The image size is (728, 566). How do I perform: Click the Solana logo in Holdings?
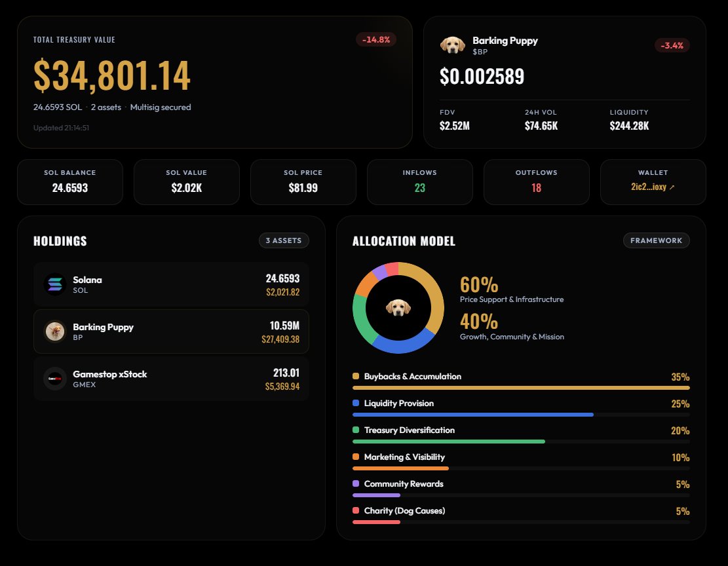pos(54,284)
